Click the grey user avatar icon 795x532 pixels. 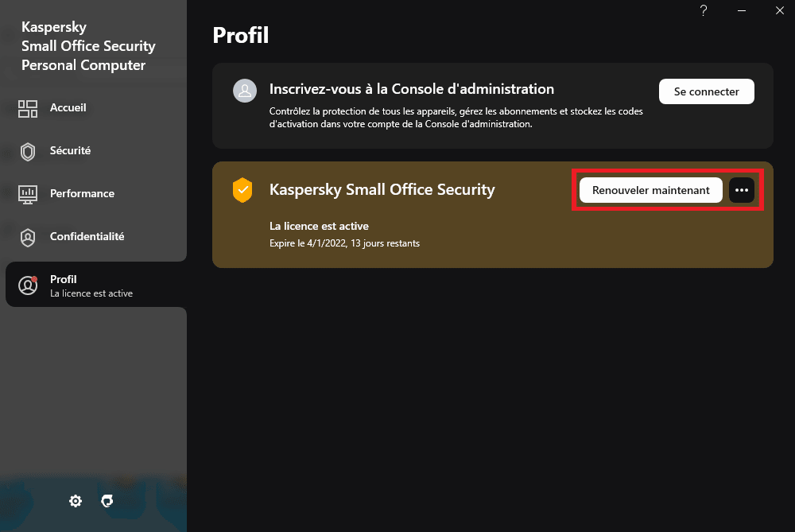(x=244, y=91)
